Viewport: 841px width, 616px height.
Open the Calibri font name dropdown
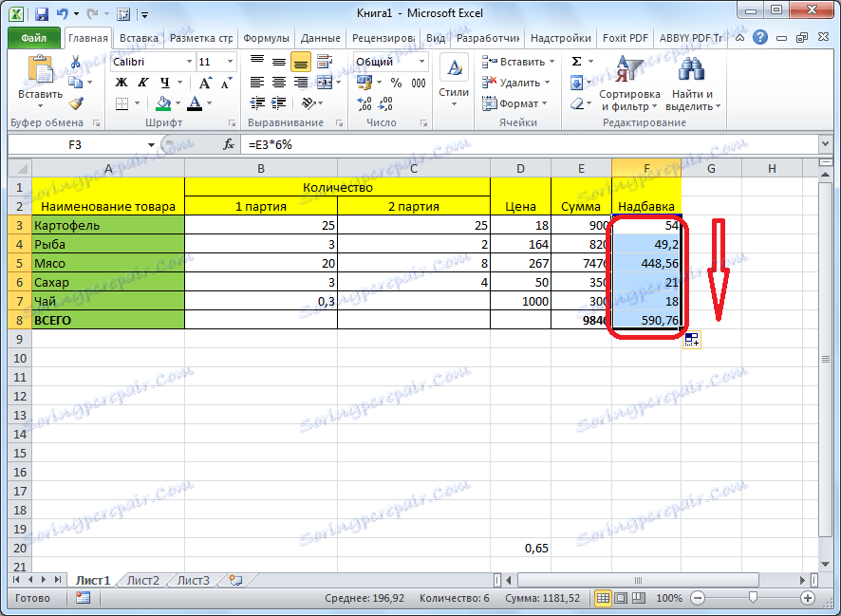pos(189,62)
